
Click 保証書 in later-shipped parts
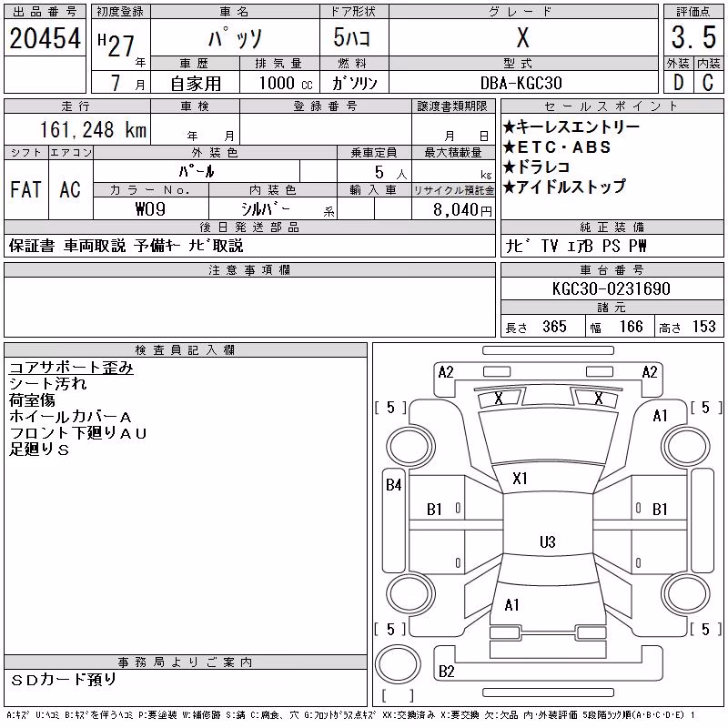coord(32,246)
